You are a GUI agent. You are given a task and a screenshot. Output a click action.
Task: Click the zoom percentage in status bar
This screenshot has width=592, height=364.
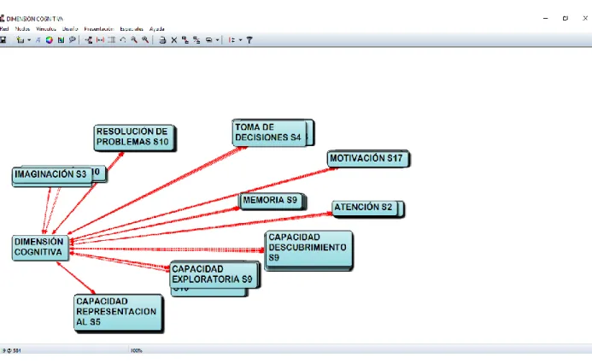point(137,350)
